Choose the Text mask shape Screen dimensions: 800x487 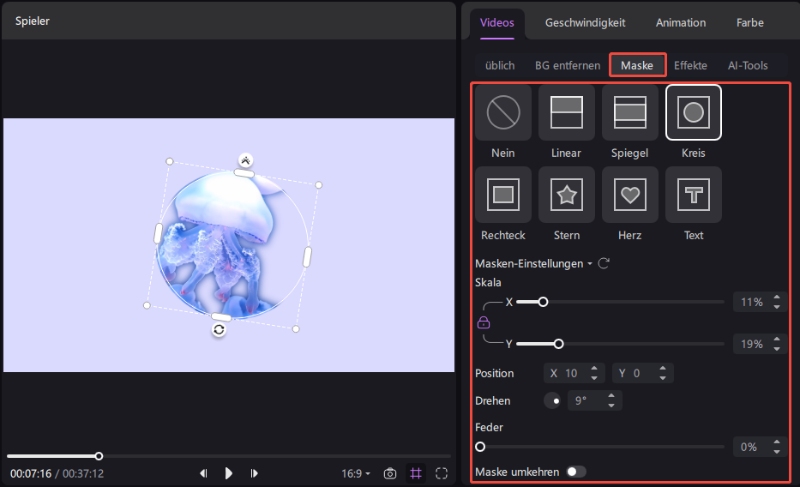(693, 194)
